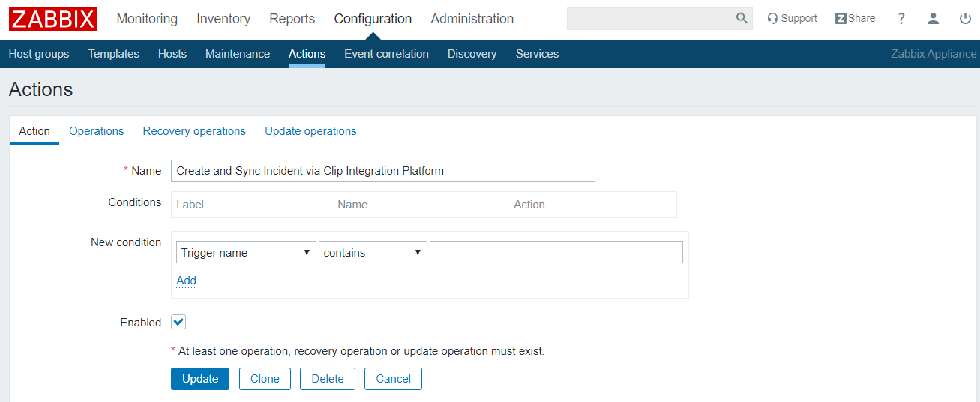Click the ZABBIX logo
Screen dimensions: 980x402
(x=53, y=19)
